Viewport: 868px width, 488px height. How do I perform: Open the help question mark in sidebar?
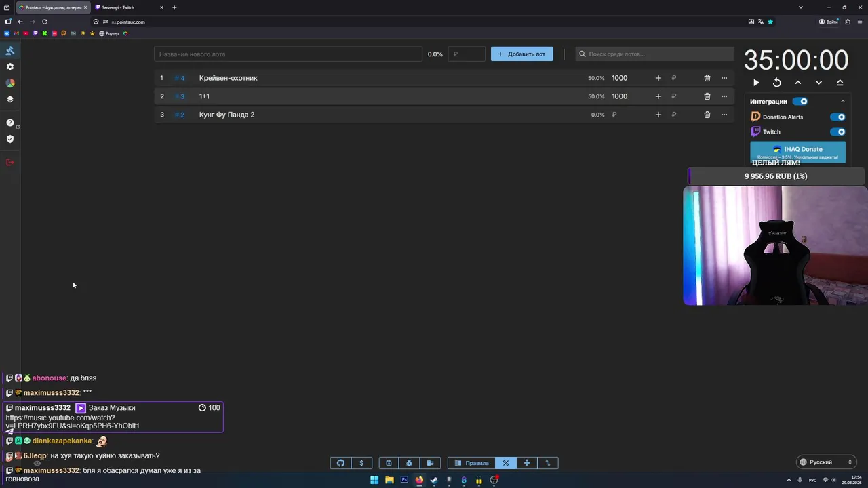10,123
